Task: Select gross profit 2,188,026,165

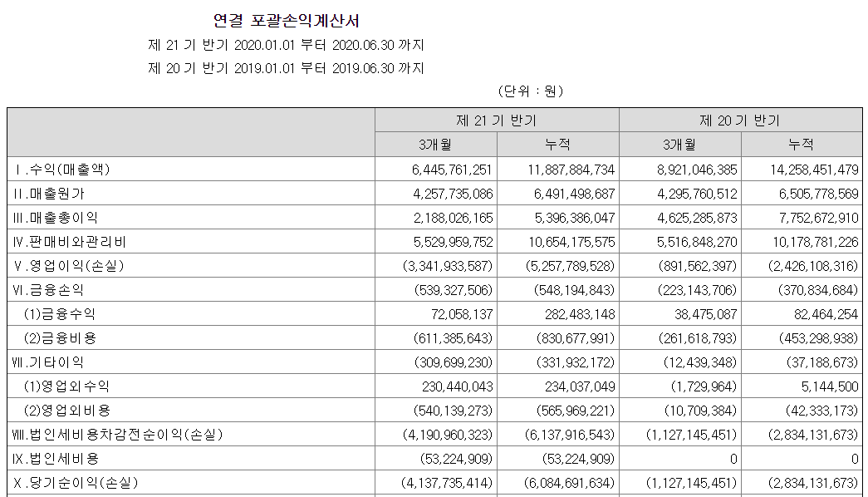Action: coord(453,218)
